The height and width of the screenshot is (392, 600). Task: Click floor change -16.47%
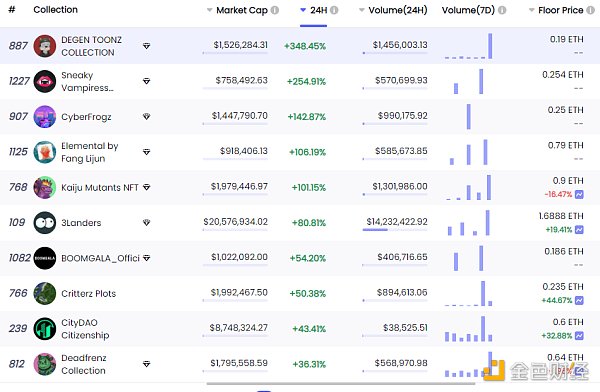pos(558,194)
